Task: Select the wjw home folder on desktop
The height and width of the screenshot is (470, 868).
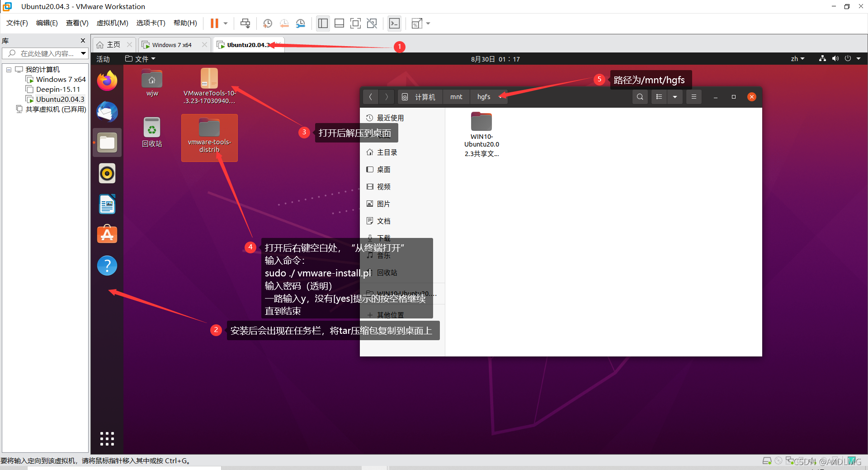Action: [152, 83]
